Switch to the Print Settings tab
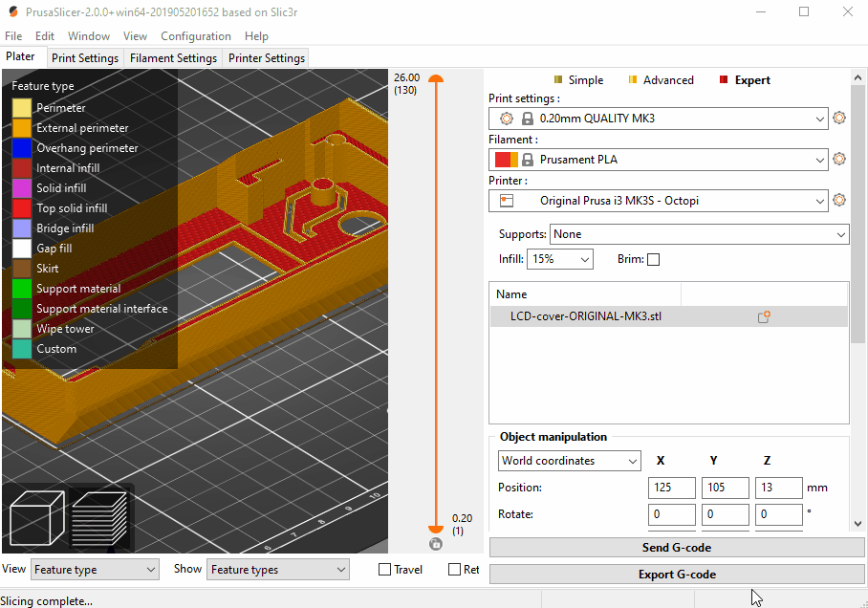868x608 pixels. pos(84,57)
